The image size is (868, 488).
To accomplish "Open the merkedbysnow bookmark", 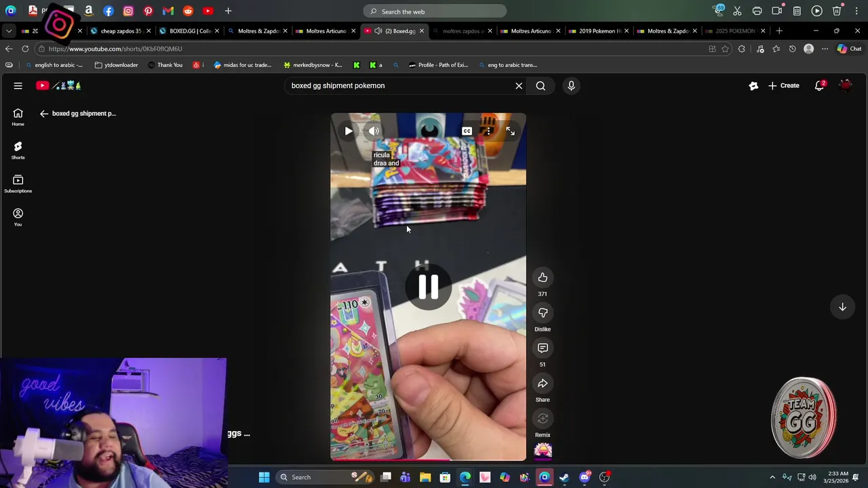I will [x=313, y=65].
